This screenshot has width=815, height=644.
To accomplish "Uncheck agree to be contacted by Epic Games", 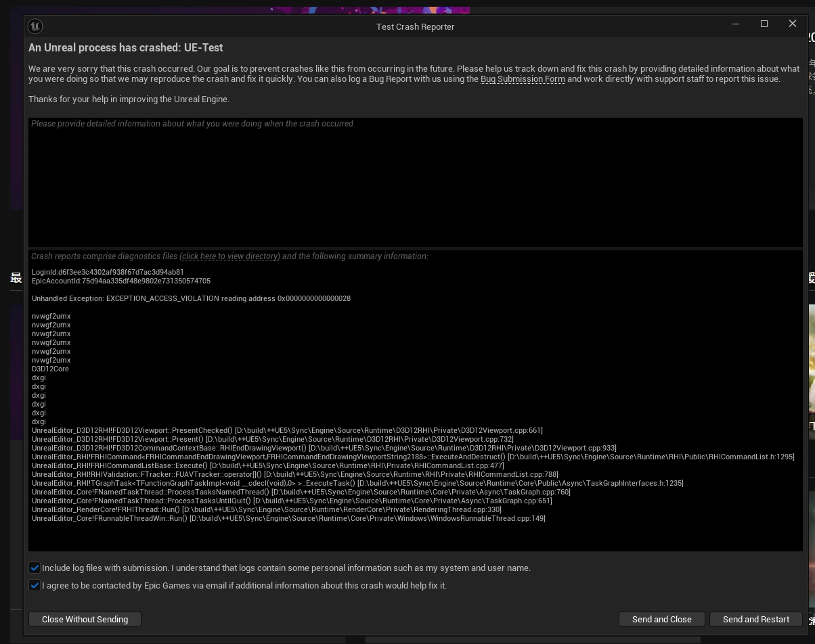I will pyautogui.click(x=35, y=585).
